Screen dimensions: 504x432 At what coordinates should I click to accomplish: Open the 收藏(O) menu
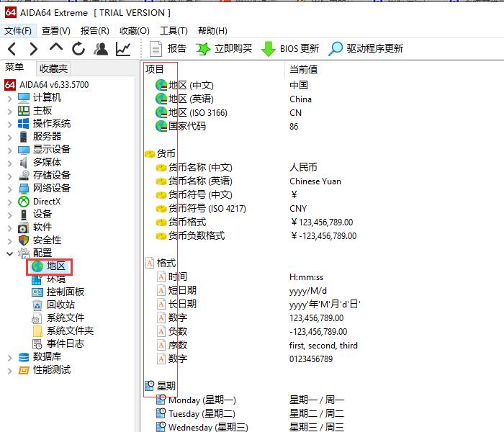135,31
